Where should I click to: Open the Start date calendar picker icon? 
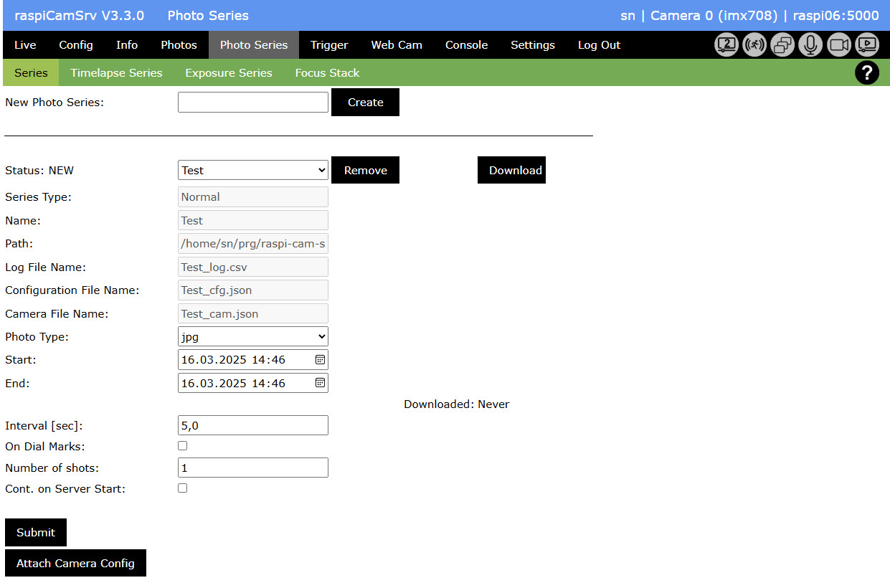click(x=319, y=359)
